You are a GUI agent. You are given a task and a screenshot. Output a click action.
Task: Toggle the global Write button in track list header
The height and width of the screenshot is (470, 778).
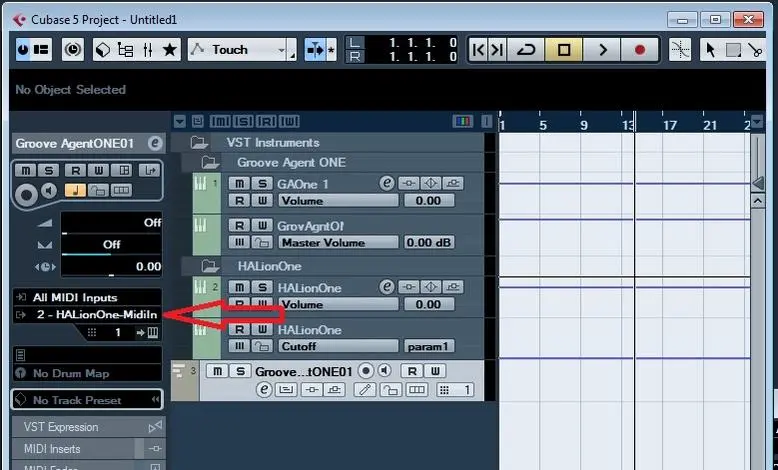[x=290, y=122]
